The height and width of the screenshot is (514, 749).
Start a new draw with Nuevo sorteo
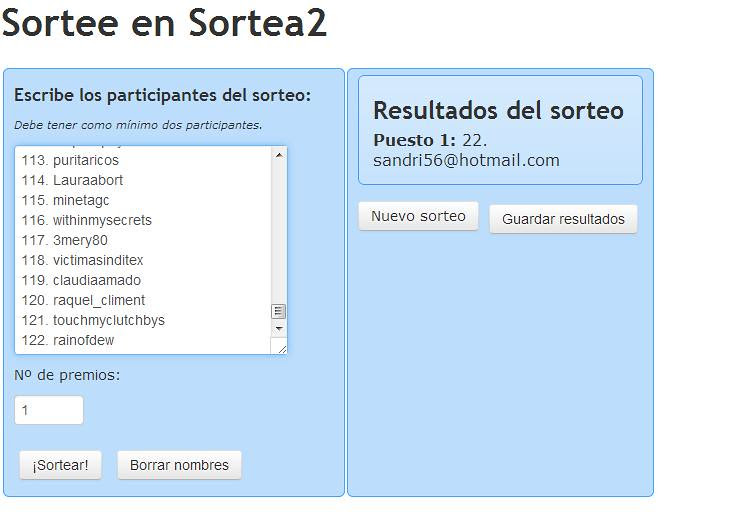pyautogui.click(x=418, y=216)
